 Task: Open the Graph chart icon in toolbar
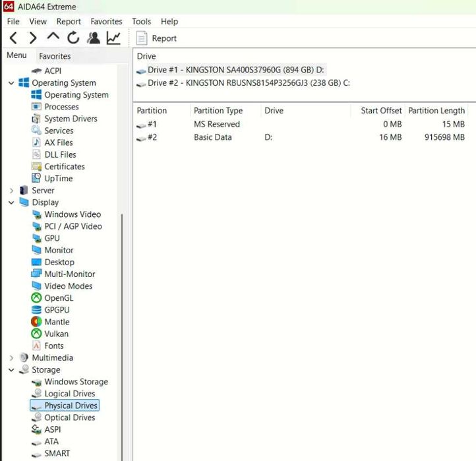[x=113, y=38]
